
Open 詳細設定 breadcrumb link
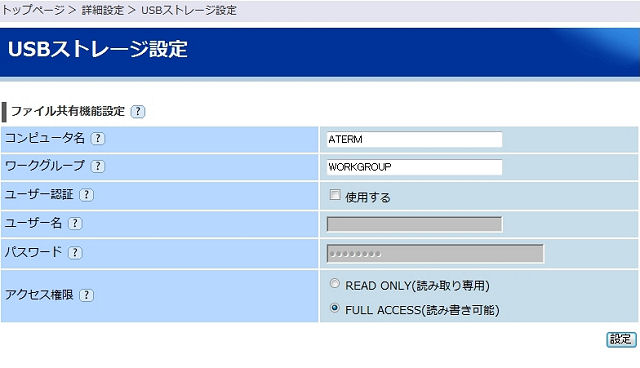point(103,10)
